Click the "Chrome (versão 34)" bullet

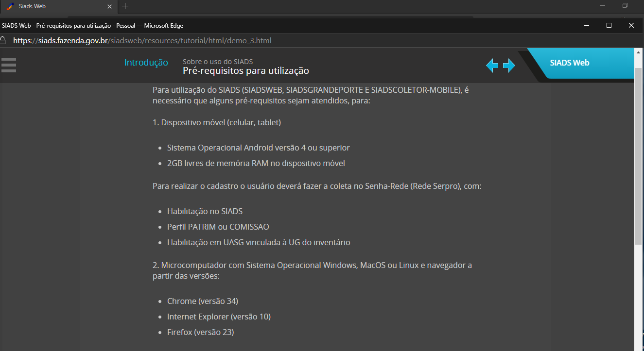203,301
